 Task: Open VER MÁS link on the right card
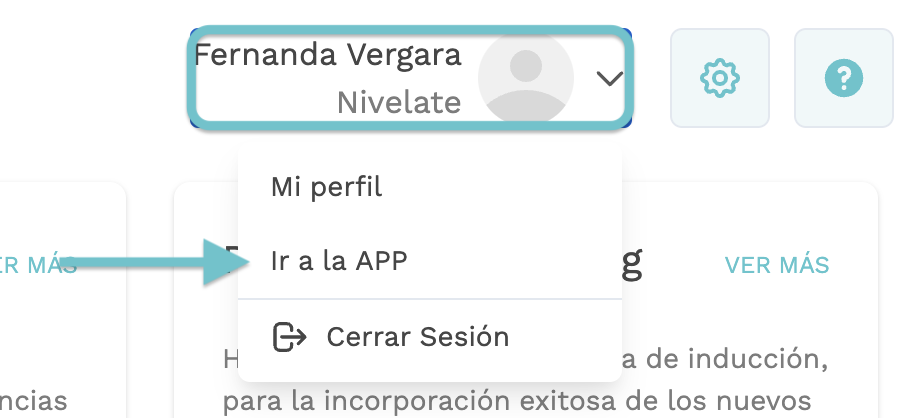pos(777,265)
